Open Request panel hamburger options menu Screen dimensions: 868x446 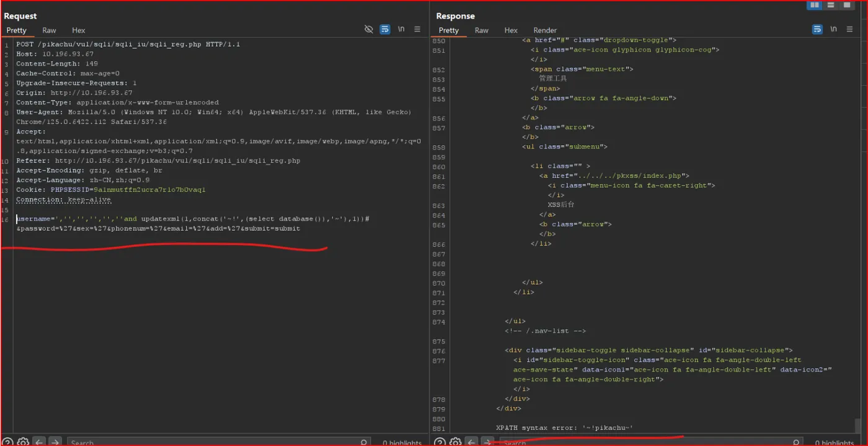(417, 29)
